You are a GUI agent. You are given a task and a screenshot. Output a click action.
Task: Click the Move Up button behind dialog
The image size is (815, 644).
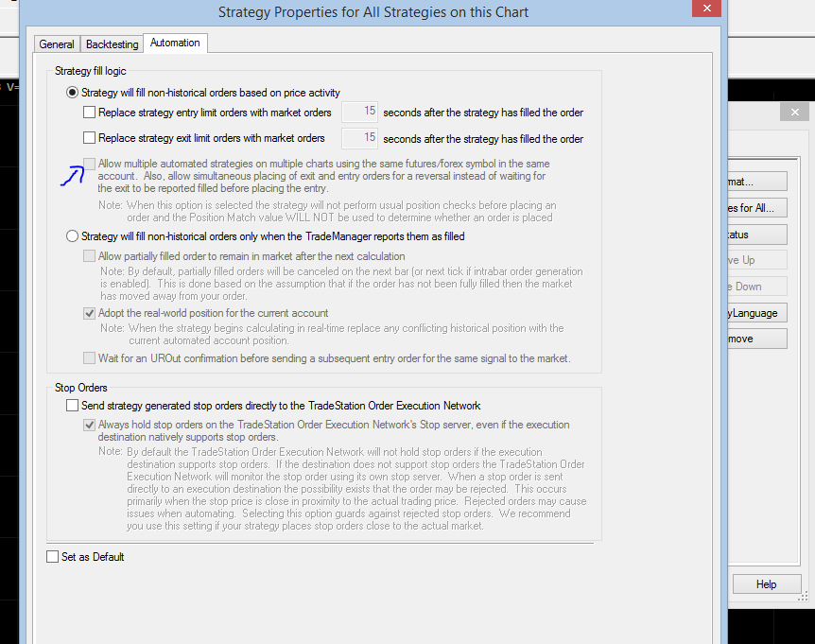(x=757, y=260)
